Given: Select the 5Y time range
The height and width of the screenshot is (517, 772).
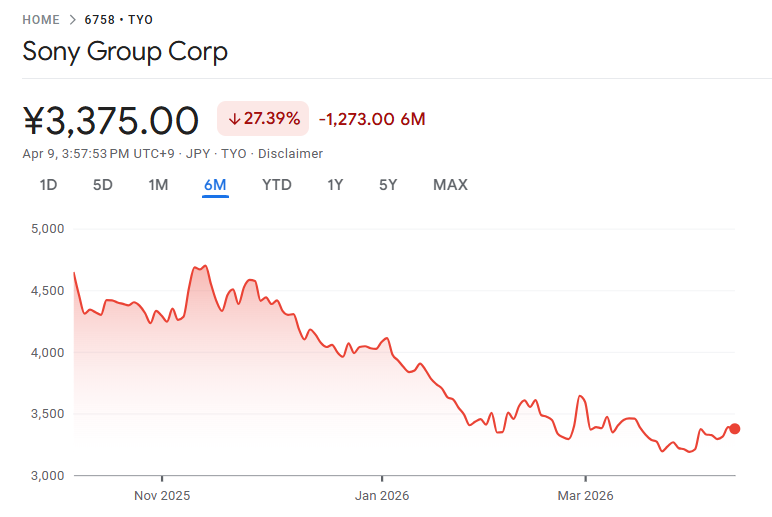Looking at the screenshot, I should 388,185.
